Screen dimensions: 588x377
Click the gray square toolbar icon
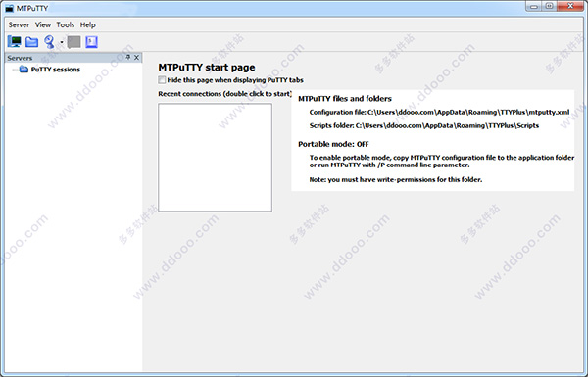pyautogui.click(x=73, y=42)
